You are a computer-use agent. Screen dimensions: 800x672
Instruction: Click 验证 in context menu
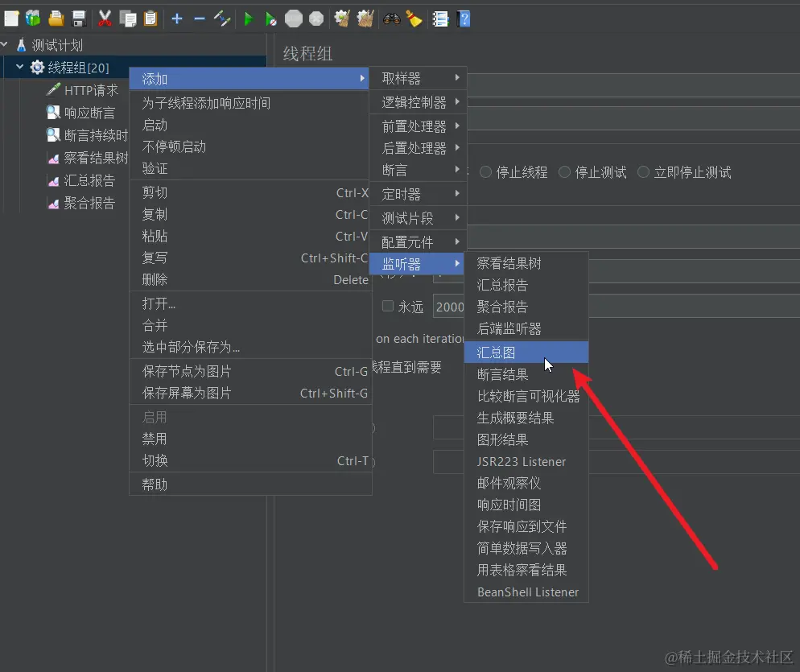(x=249, y=168)
